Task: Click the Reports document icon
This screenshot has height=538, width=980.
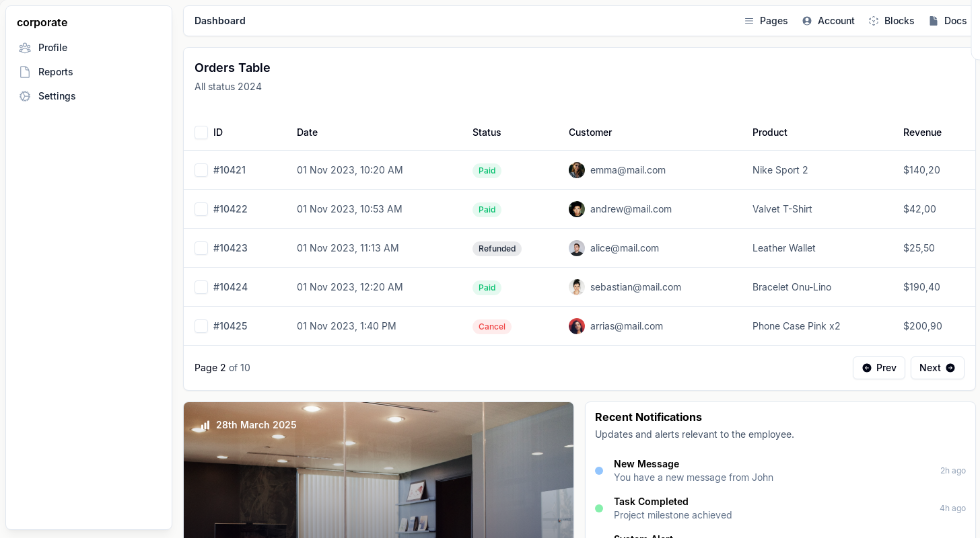Action: pos(25,72)
